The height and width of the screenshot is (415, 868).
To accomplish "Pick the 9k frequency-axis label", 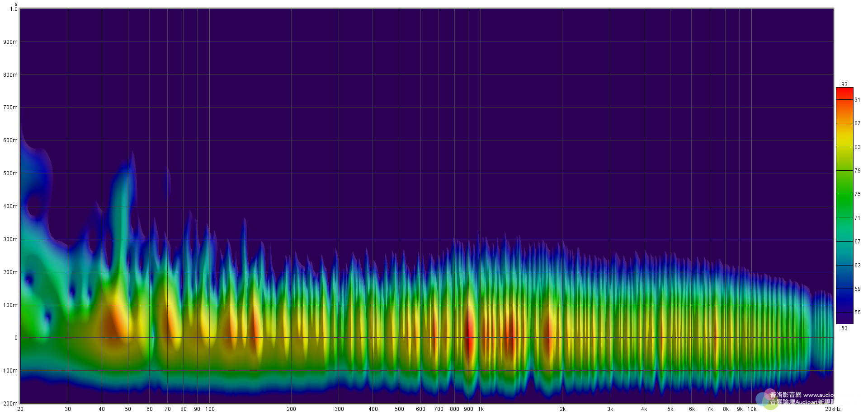I will tap(740, 409).
